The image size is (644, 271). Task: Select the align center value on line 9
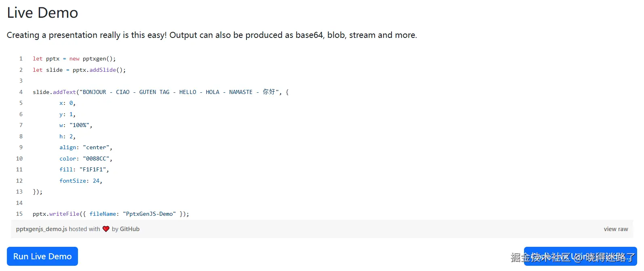click(97, 147)
